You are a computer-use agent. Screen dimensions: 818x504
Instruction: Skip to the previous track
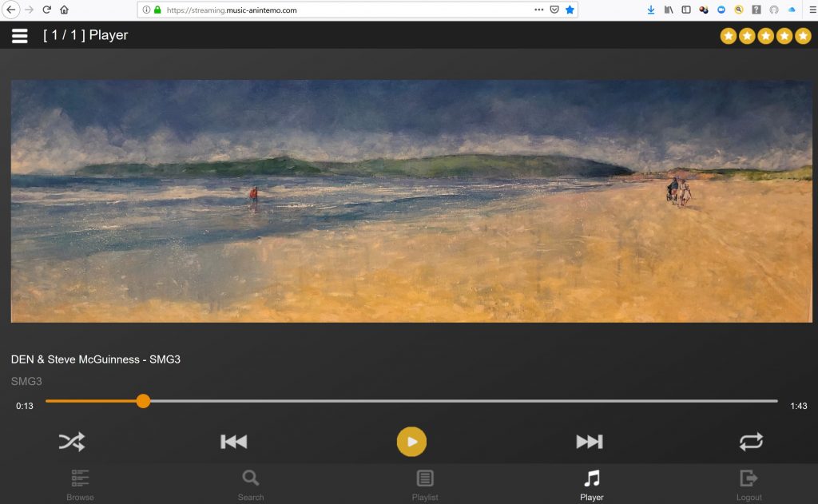(233, 442)
